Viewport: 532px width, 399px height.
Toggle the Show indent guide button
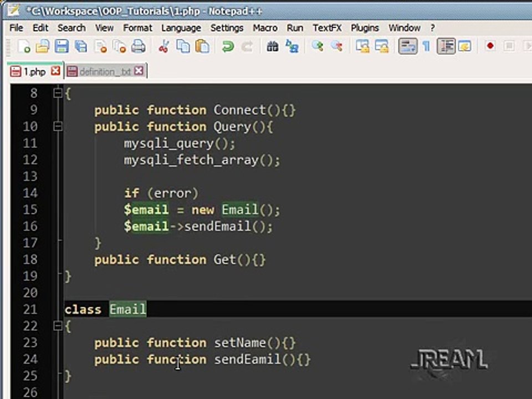[446, 46]
